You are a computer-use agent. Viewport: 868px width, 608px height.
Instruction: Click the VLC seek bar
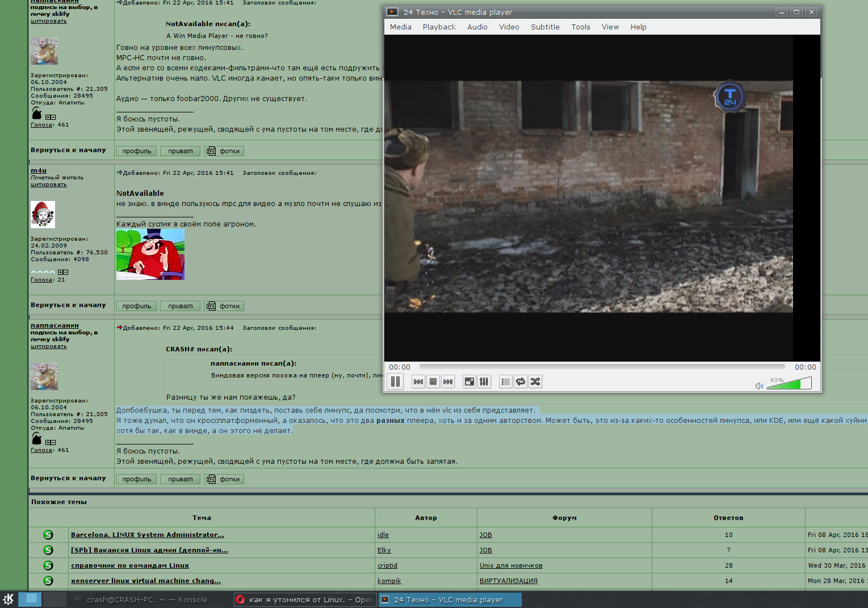pos(602,367)
